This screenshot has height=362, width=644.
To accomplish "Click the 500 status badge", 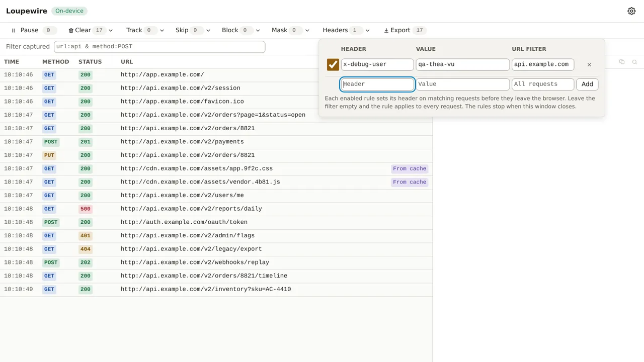I will pyautogui.click(x=86, y=209).
